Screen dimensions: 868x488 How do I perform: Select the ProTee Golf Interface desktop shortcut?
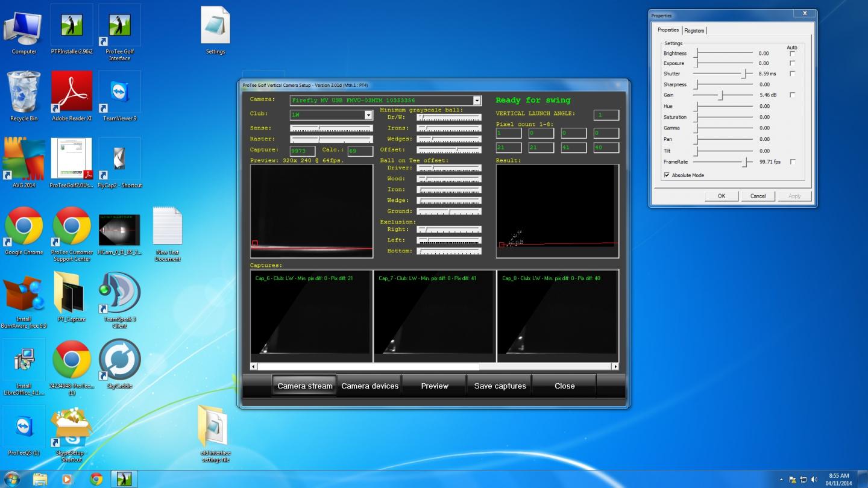pyautogui.click(x=119, y=33)
